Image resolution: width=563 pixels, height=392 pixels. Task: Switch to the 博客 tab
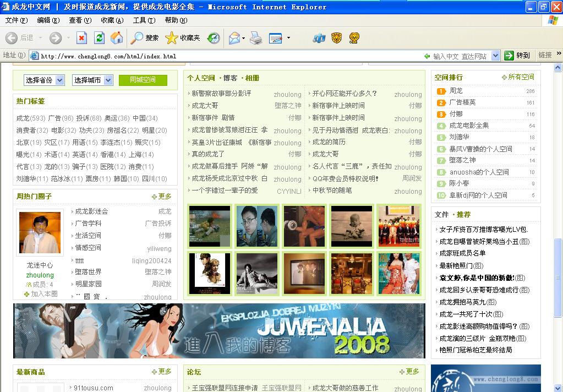pos(230,78)
